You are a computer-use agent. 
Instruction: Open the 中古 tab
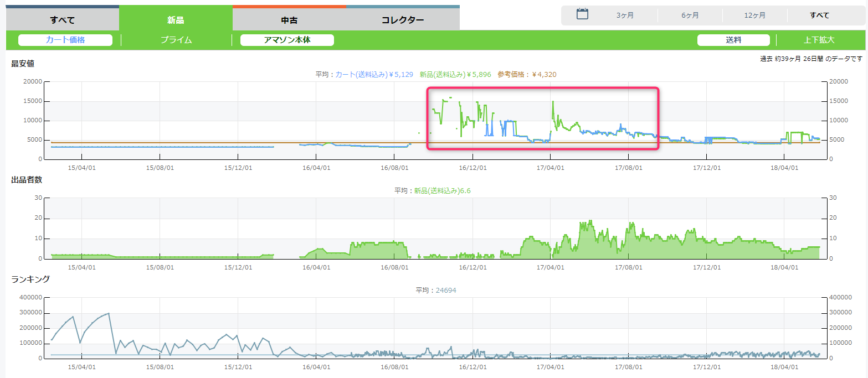(x=289, y=20)
